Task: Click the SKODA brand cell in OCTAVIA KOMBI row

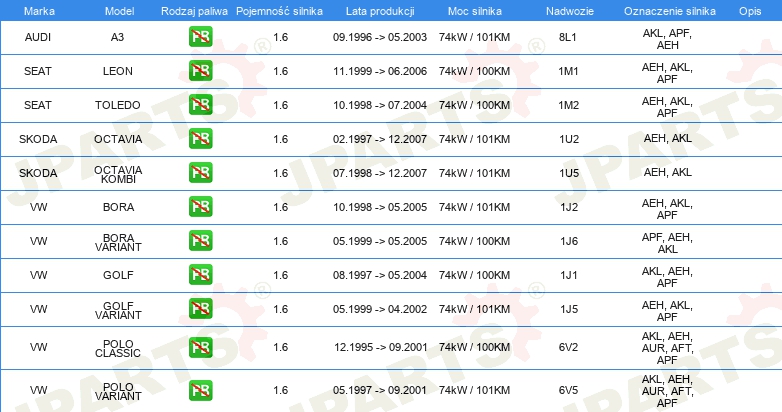Action: [x=38, y=173]
